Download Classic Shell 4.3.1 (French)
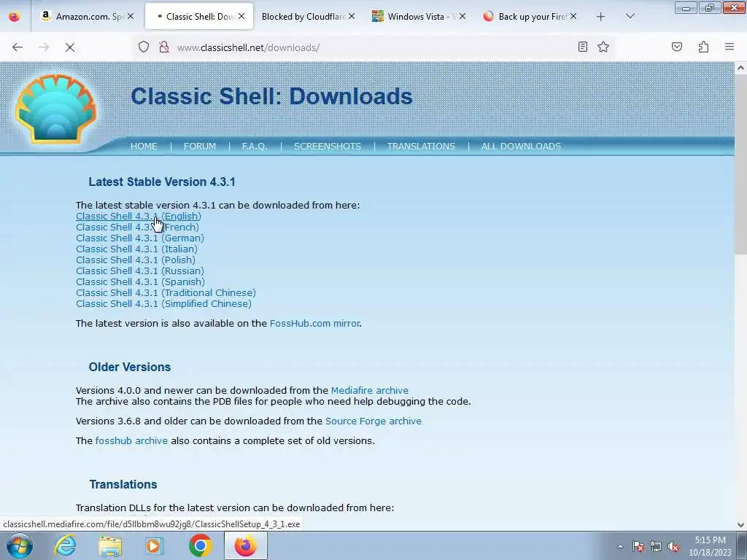This screenshot has height=560, width=747. coord(137,227)
